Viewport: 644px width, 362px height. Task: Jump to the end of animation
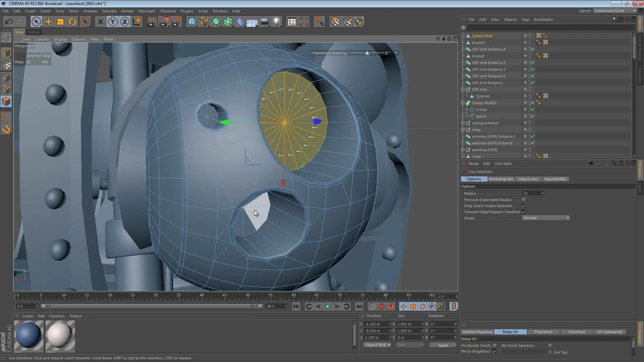click(359, 306)
